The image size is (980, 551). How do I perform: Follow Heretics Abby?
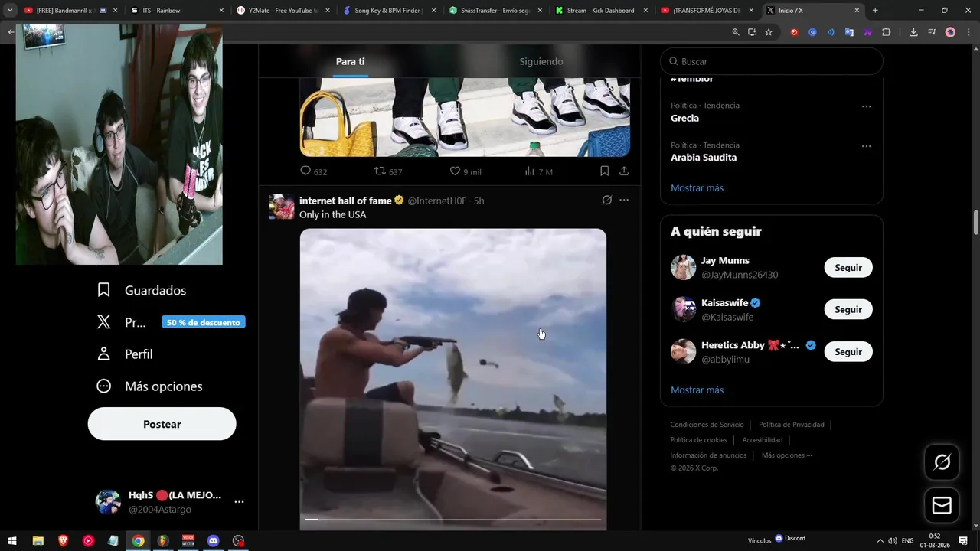848,352
